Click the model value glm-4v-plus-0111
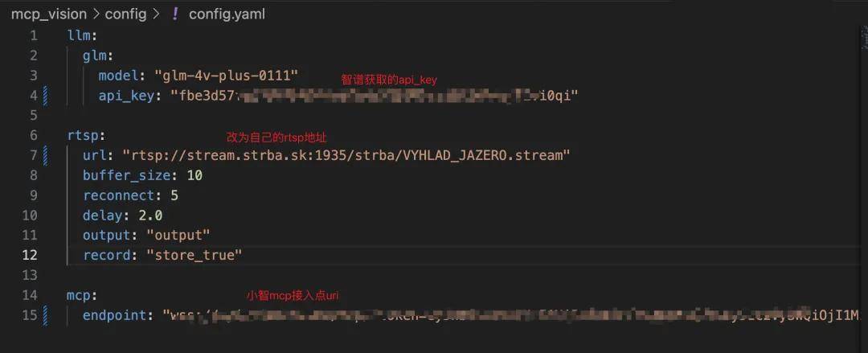 click(x=226, y=76)
